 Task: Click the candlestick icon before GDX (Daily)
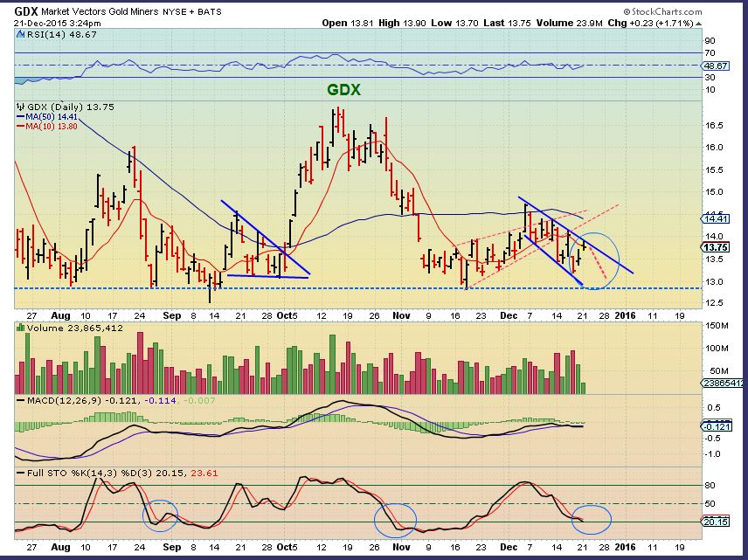(20, 107)
